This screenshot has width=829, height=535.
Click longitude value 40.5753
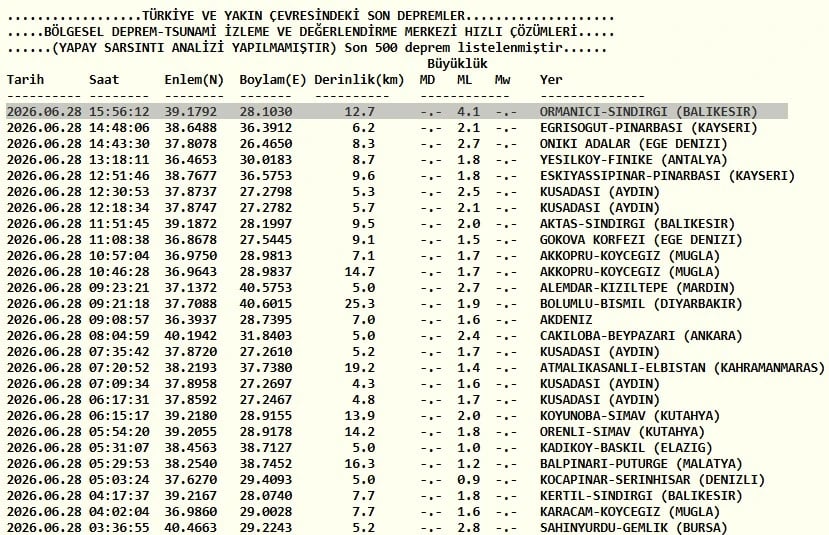[265, 288]
